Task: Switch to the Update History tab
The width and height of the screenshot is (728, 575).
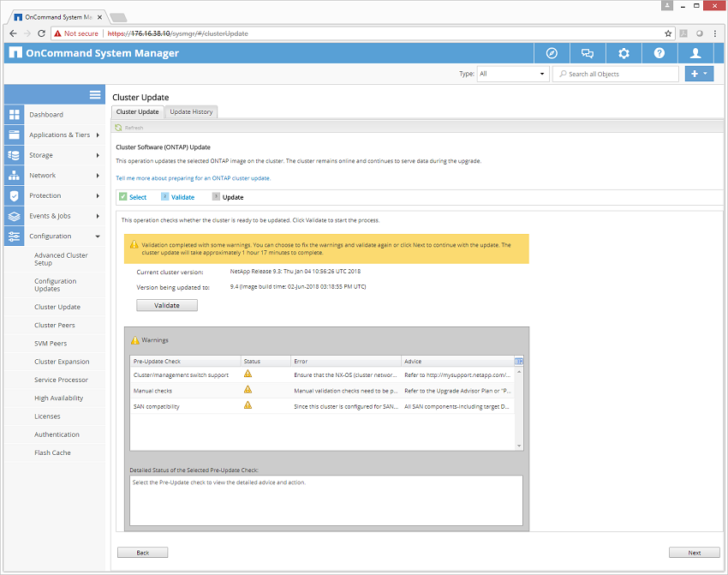Action: click(x=191, y=112)
